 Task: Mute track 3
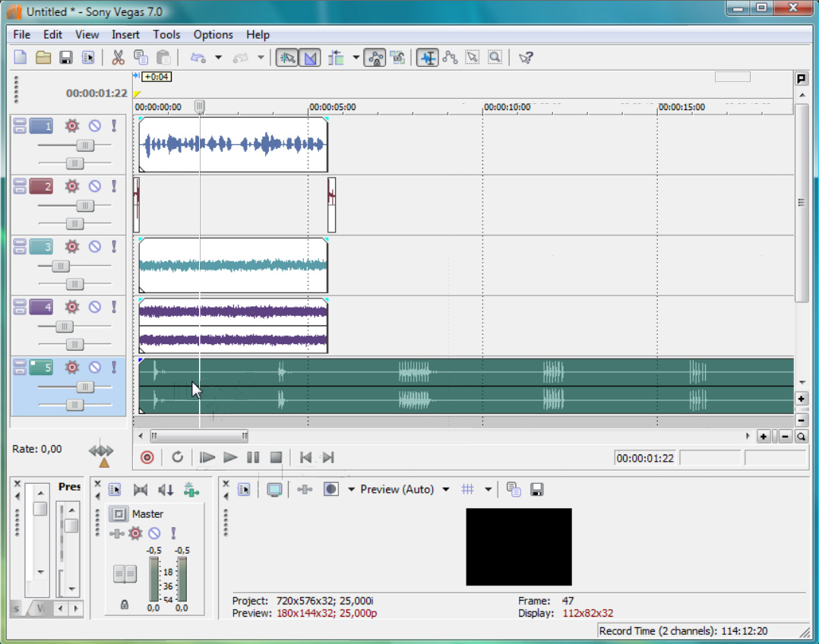coord(95,247)
